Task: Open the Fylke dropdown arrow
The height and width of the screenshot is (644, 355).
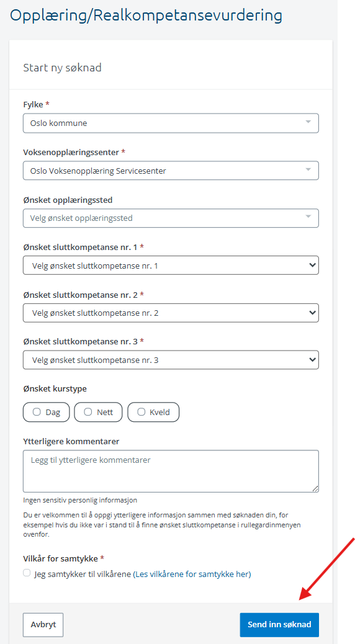Action: point(308,122)
